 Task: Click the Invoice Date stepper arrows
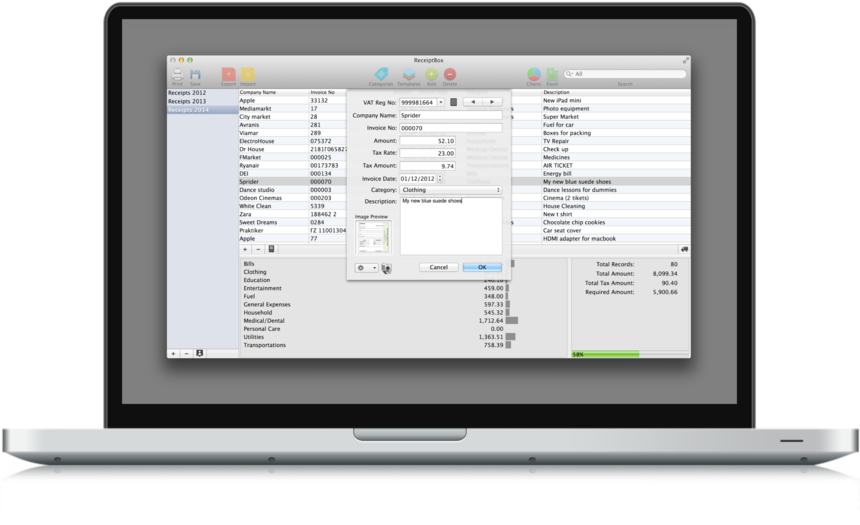pyautogui.click(x=440, y=179)
